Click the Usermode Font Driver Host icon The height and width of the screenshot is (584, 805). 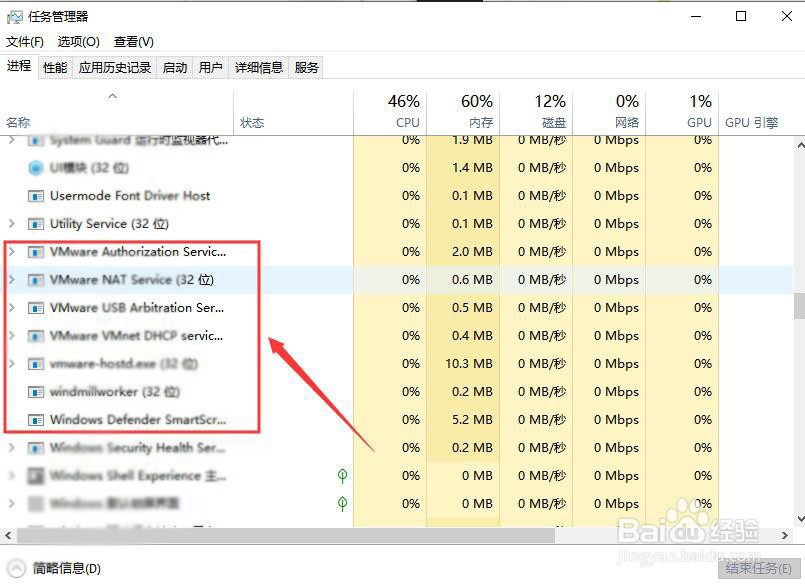point(35,196)
